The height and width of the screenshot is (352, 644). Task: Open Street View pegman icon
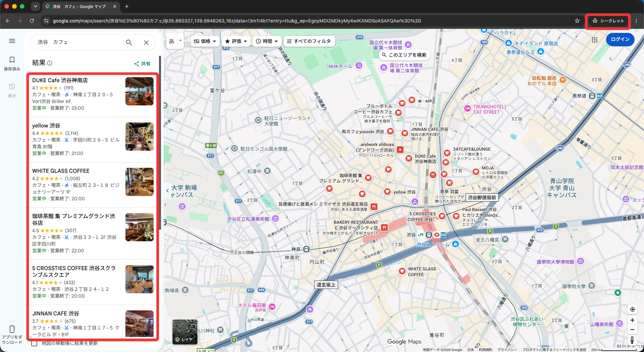[632, 340]
